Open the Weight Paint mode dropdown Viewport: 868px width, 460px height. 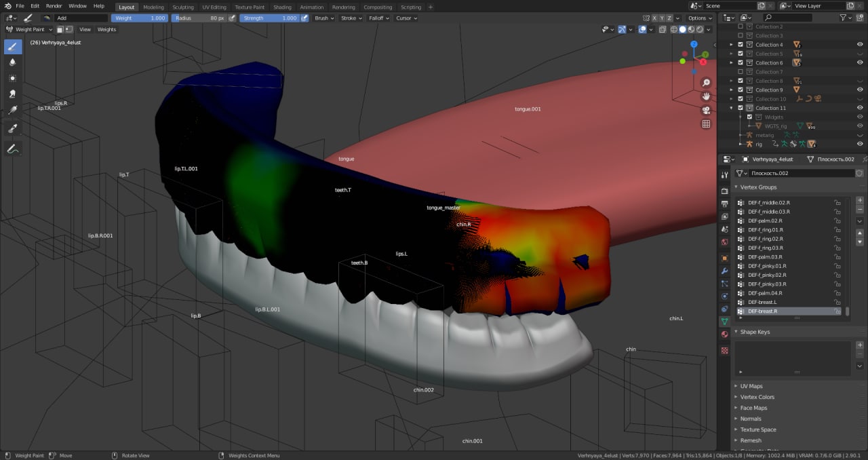click(28, 29)
